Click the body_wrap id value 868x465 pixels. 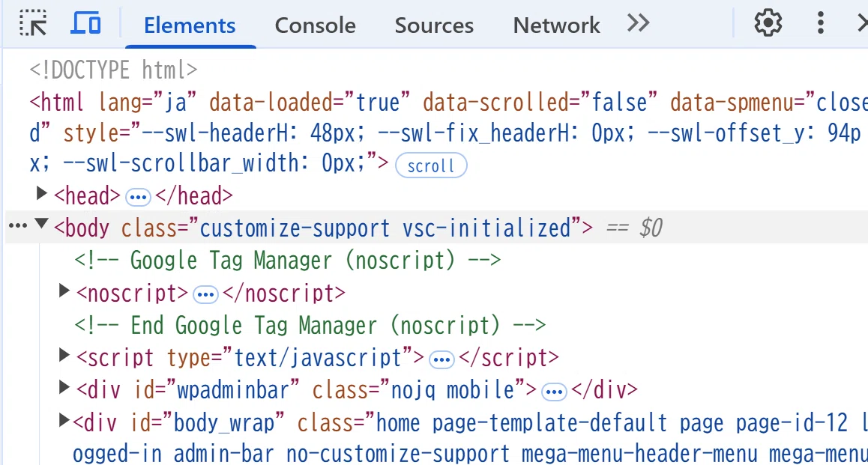point(224,423)
